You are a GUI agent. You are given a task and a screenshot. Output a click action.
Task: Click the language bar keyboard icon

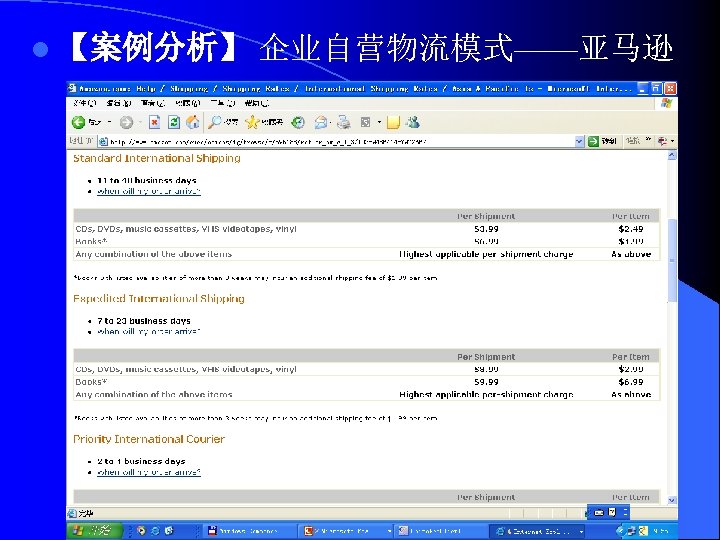(x=599, y=512)
